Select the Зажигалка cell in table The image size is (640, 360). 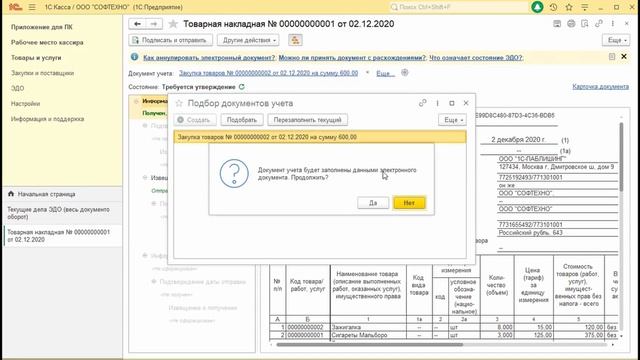368,327
